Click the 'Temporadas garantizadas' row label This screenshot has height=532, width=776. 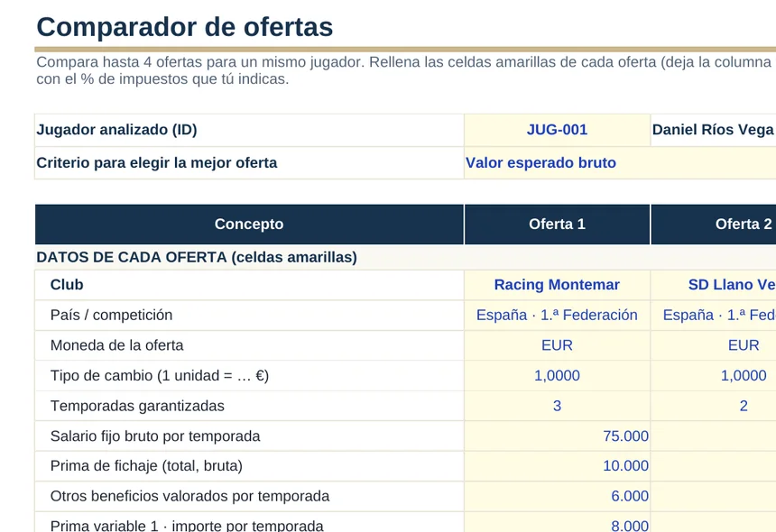pos(137,406)
